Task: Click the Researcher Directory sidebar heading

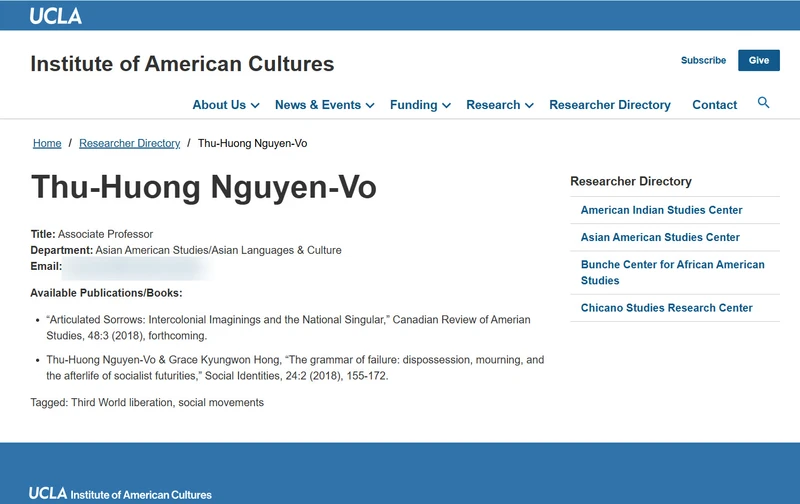Action: click(x=631, y=181)
